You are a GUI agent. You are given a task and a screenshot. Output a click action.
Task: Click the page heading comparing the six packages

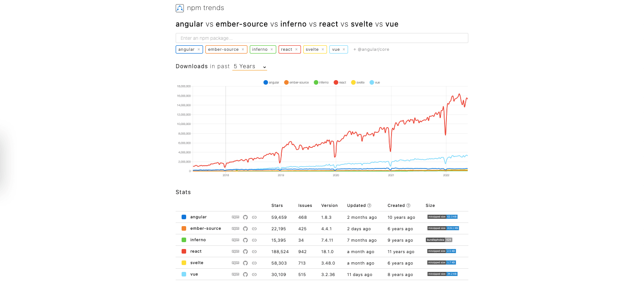tap(287, 24)
